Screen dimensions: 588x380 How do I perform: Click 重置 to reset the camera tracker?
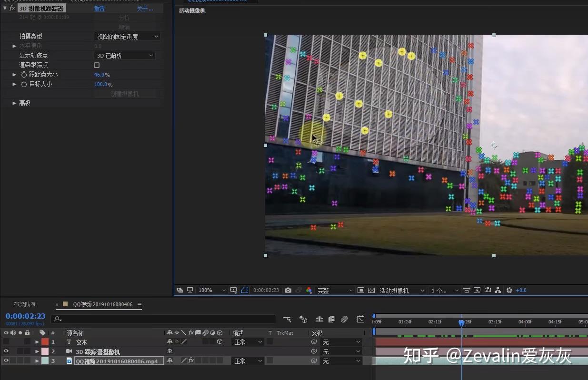[100, 9]
